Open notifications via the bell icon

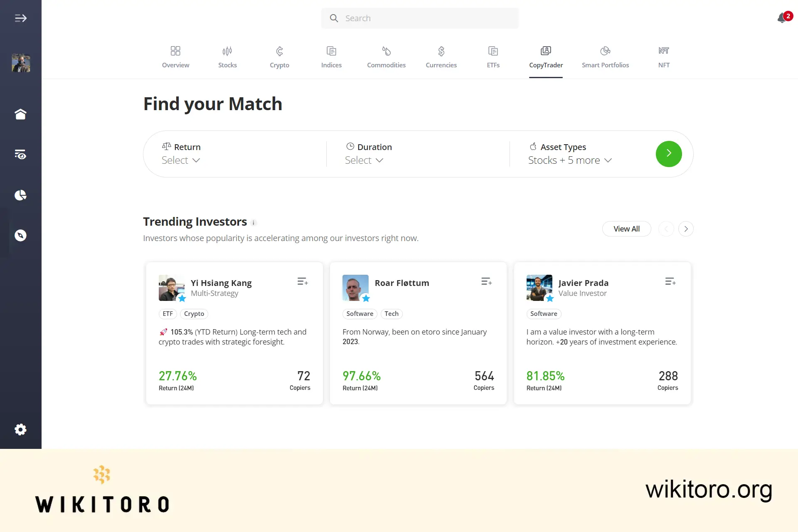pos(781,18)
